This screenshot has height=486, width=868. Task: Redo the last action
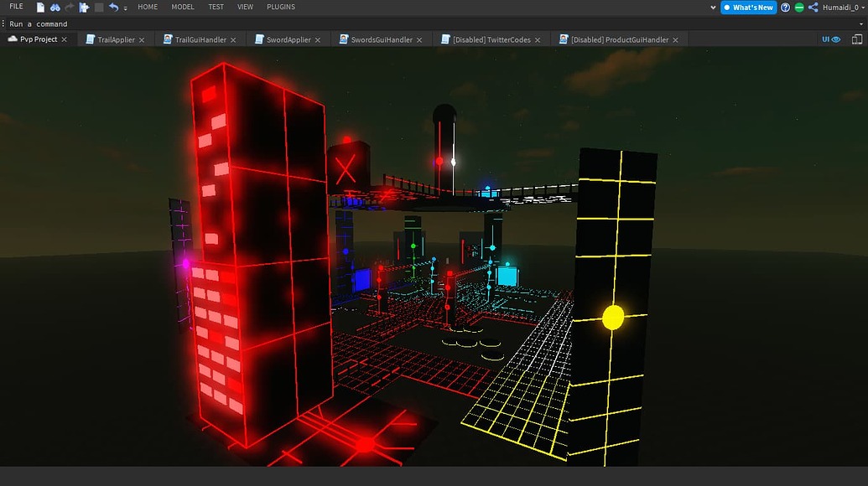(69, 7)
